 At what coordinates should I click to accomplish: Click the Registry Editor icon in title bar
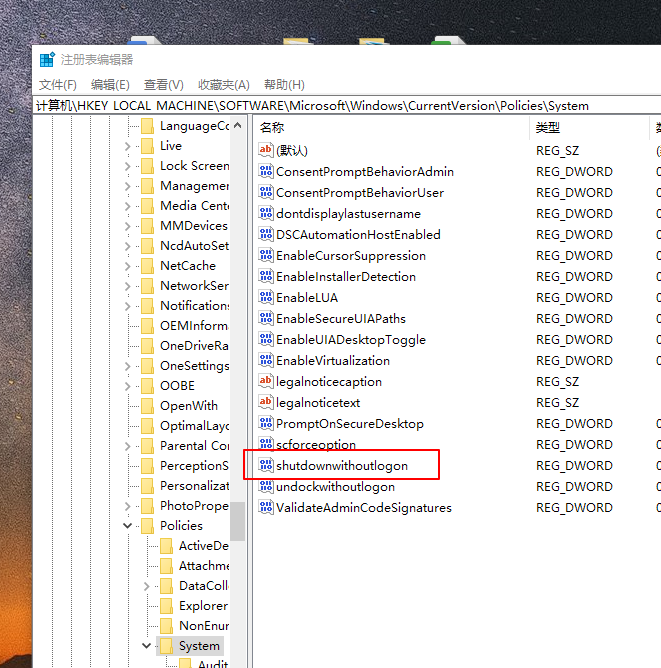point(47,60)
